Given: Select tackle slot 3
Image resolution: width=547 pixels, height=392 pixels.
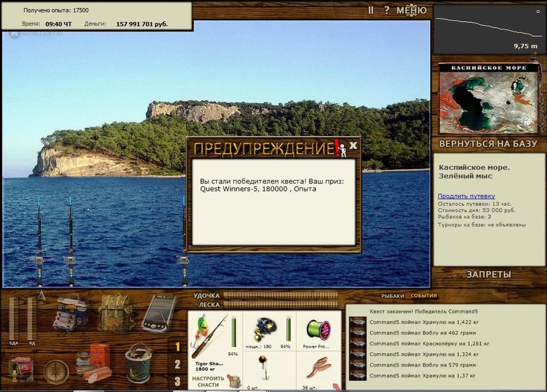Looking at the screenshot, I should 178,381.
